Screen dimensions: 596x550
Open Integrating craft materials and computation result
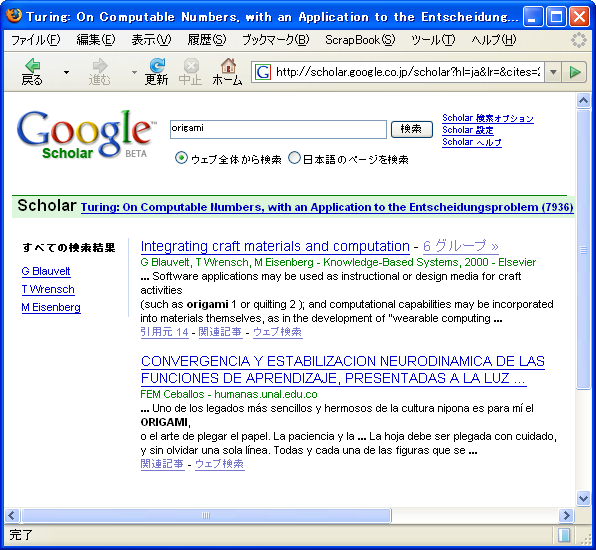(x=275, y=246)
